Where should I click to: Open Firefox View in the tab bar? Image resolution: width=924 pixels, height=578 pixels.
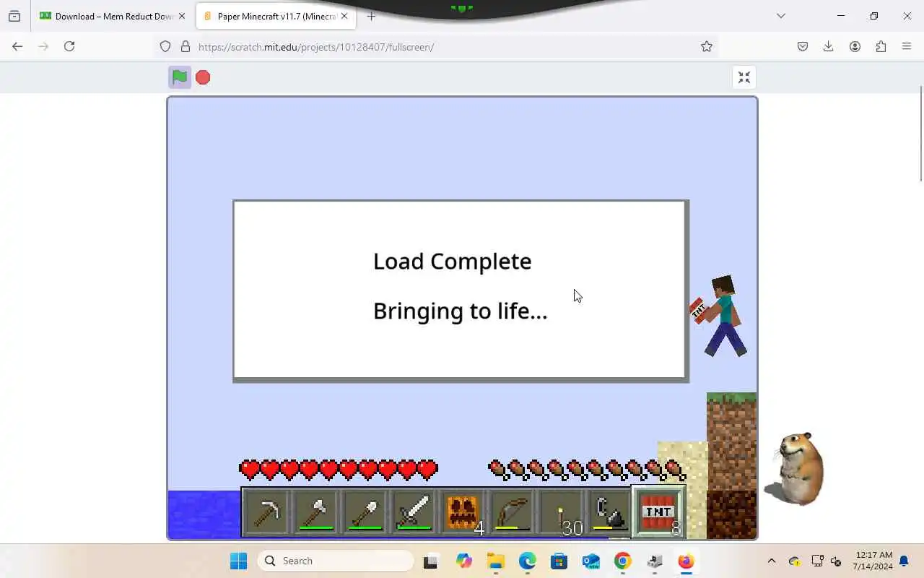coord(14,16)
